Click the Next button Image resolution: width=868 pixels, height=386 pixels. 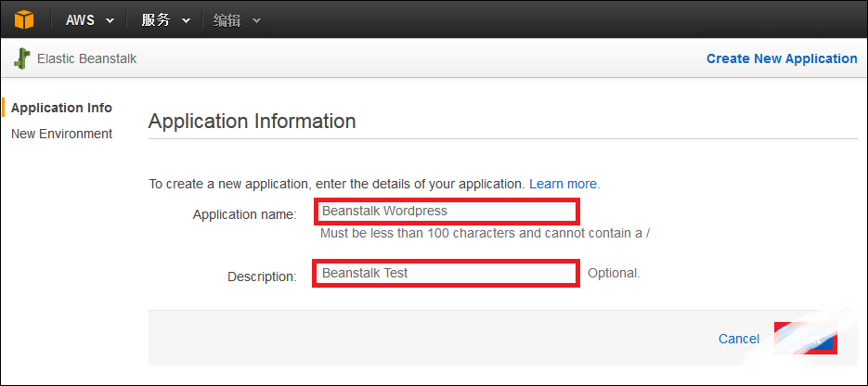coord(806,339)
